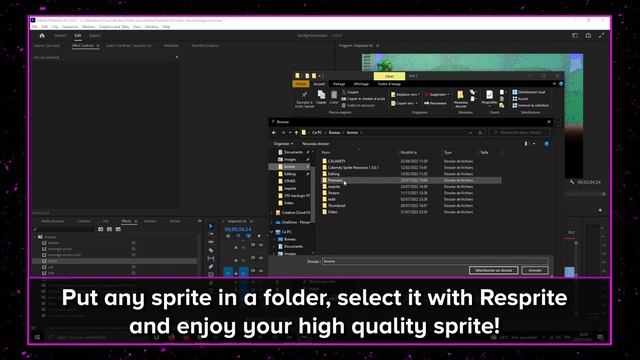The height and width of the screenshot is (360, 640).
Task: Collapse Ce PC in dialog sidebar
Action: coord(272,232)
